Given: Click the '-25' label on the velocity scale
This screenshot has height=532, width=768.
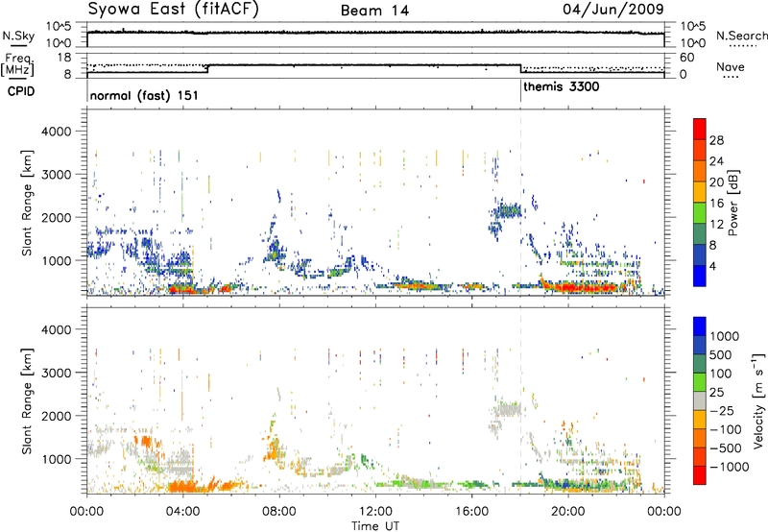Looking at the screenshot, I should (x=722, y=411).
